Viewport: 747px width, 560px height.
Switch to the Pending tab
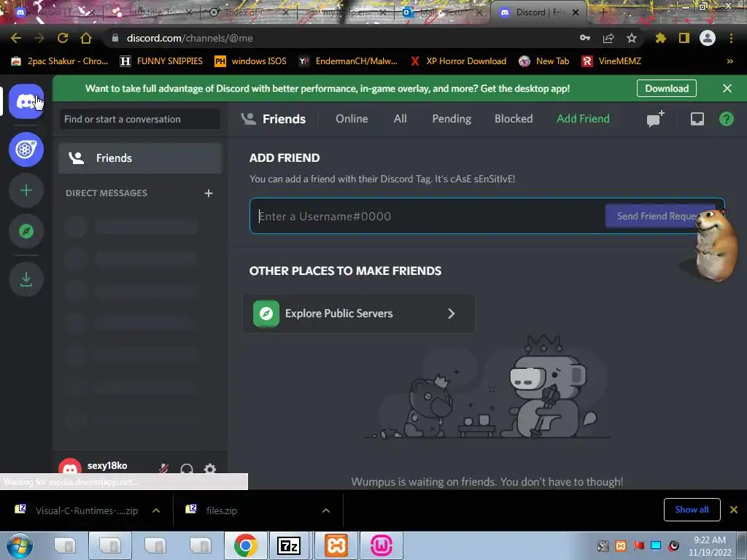(452, 119)
